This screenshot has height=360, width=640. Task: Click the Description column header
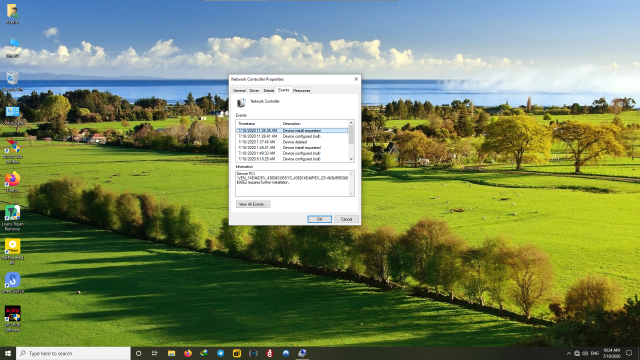[314, 123]
